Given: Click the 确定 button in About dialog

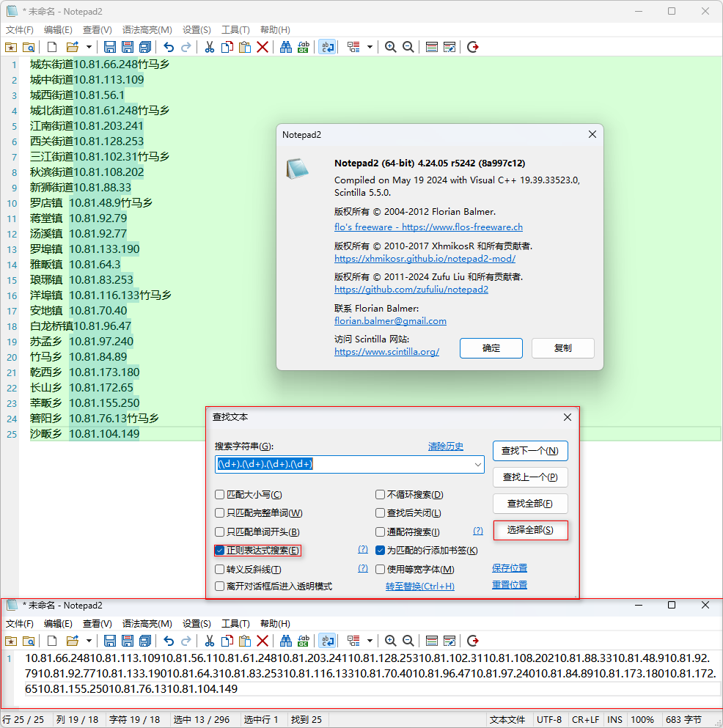Looking at the screenshot, I should 491,348.
